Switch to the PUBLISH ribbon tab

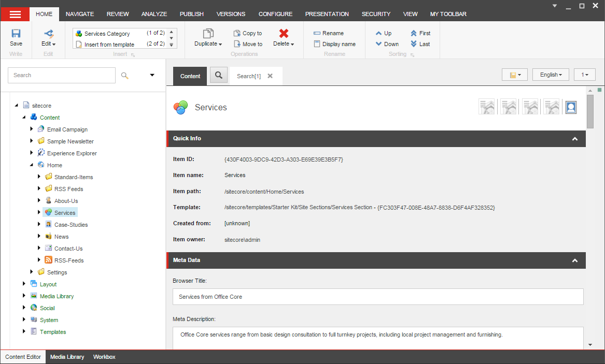(x=191, y=14)
